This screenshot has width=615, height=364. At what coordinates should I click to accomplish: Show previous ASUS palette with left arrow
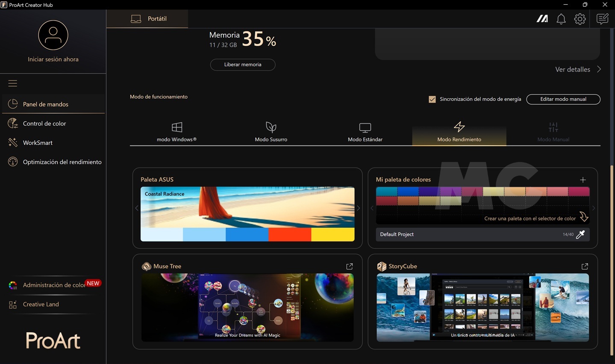tap(137, 208)
